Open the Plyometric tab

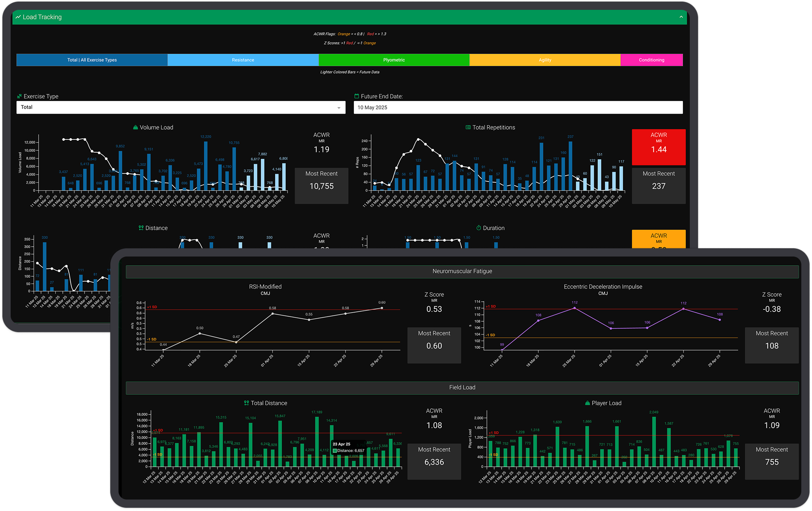(394, 60)
